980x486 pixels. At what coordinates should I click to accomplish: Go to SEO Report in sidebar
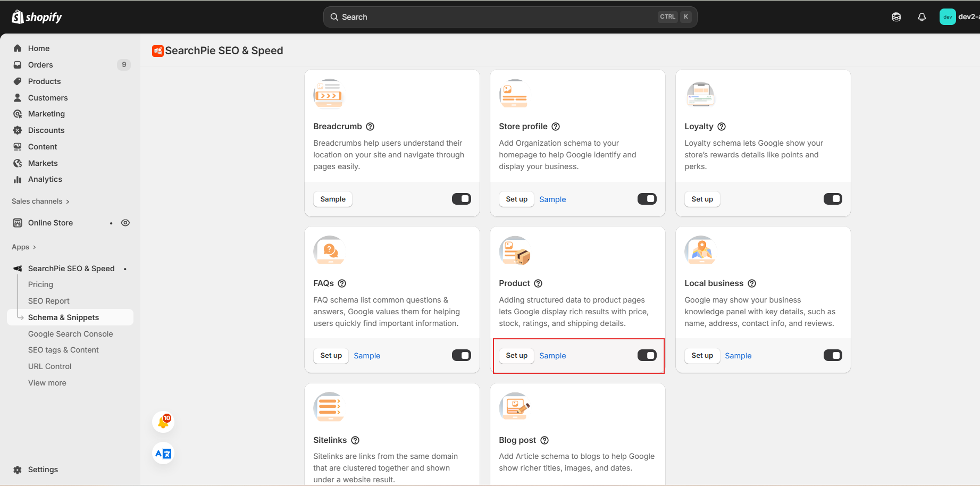pos(49,301)
